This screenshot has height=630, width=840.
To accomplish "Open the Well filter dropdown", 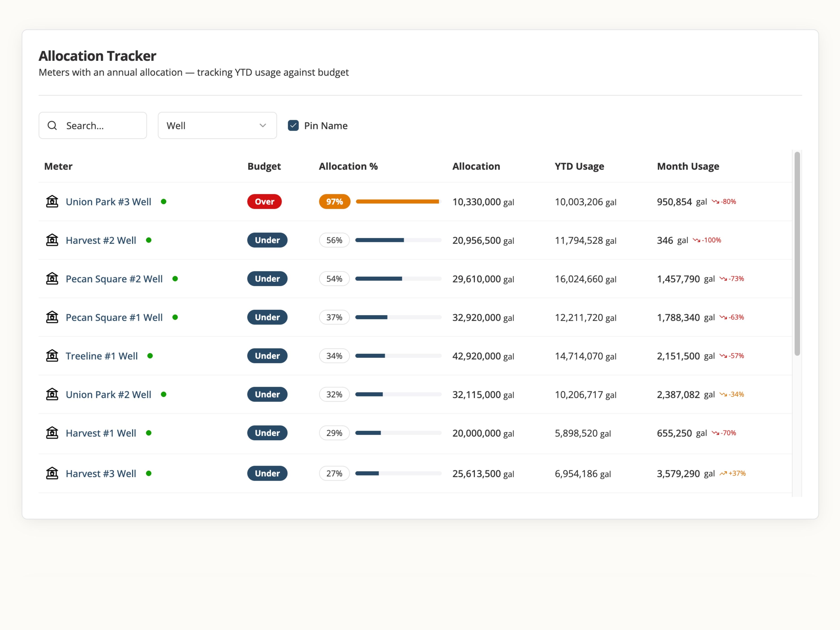I will (x=217, y=126).
